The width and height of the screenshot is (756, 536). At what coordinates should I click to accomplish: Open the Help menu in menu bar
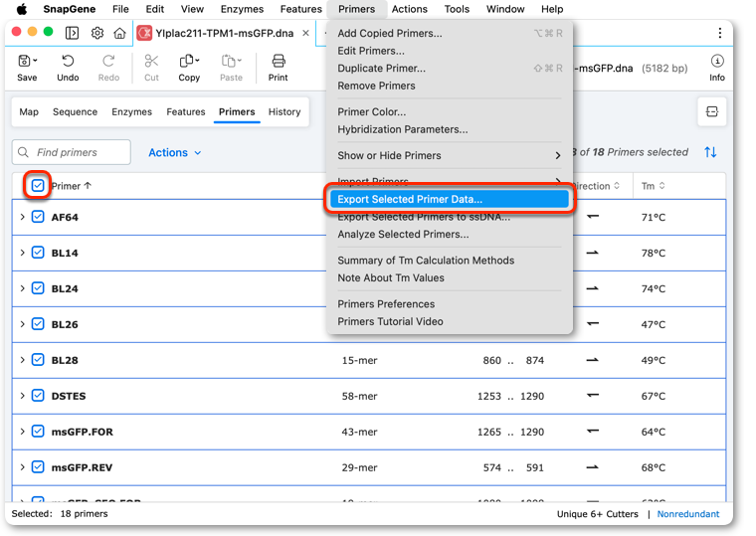(552, 9)
